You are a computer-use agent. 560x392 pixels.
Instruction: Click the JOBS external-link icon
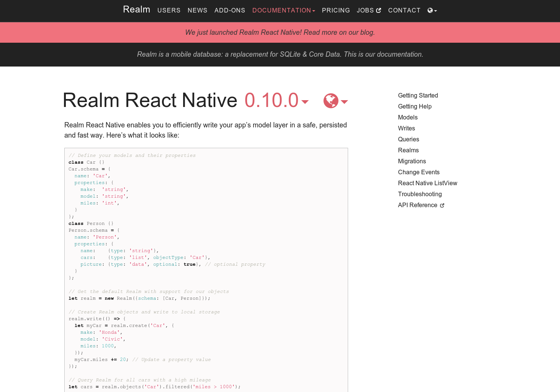pos(378,11)
